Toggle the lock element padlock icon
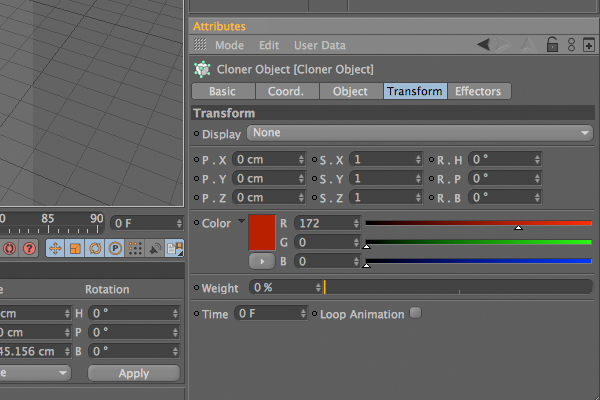Screen dimensions: 600x400 point(552,44)
